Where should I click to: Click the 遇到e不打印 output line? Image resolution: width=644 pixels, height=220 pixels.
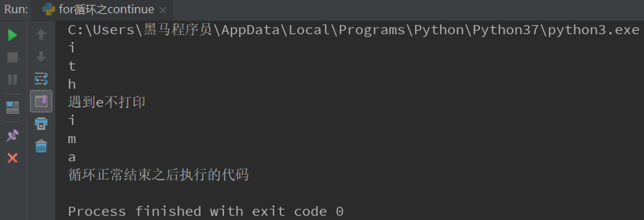click(x=106, y=102)
